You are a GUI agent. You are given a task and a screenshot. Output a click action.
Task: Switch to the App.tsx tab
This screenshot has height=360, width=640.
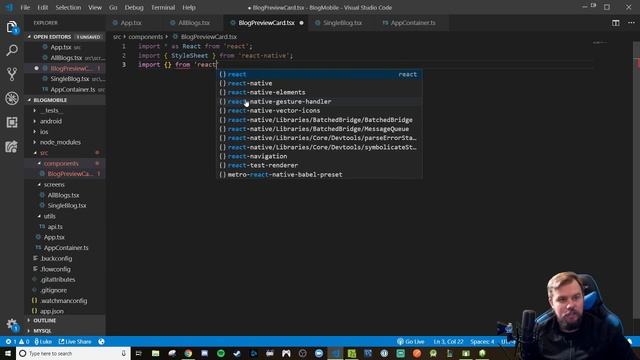131,23
